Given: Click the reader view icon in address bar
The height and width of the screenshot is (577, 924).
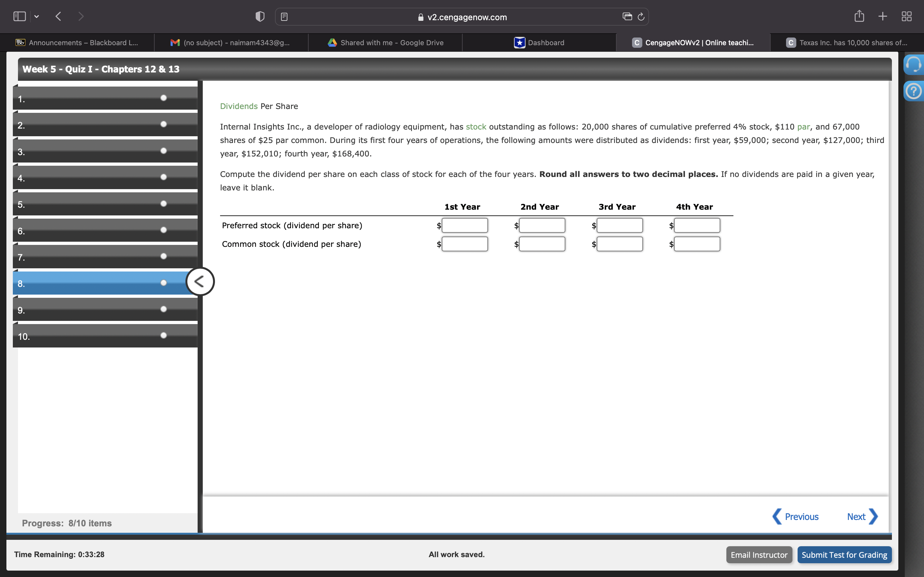Looking at the screenshot, I should (x=284, y=17).
